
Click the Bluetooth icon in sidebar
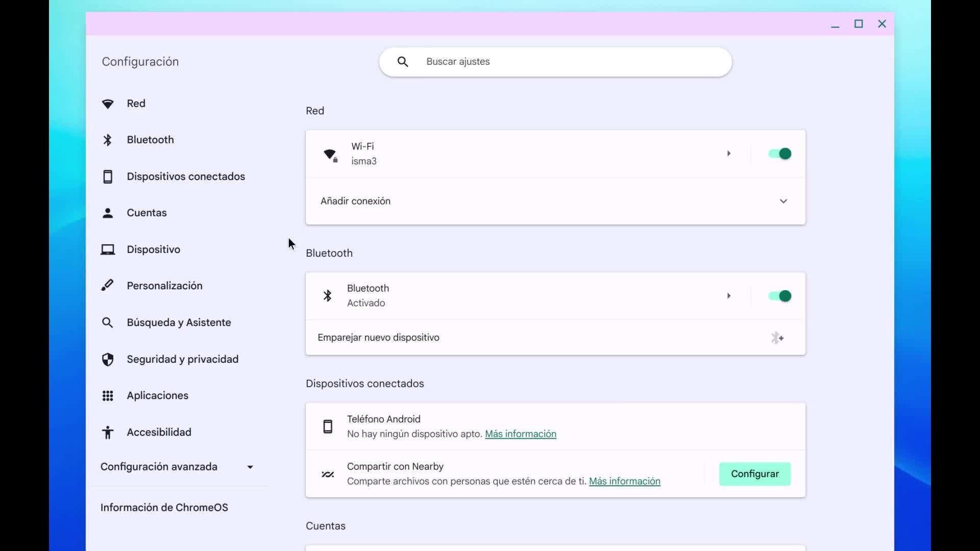(108, 140)
